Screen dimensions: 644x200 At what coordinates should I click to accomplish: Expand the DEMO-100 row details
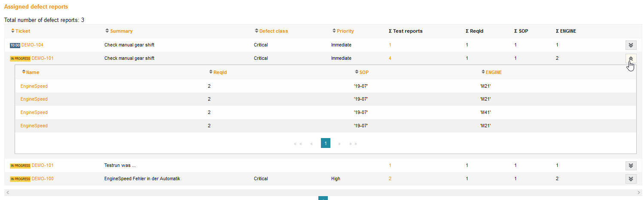(631, 179)
